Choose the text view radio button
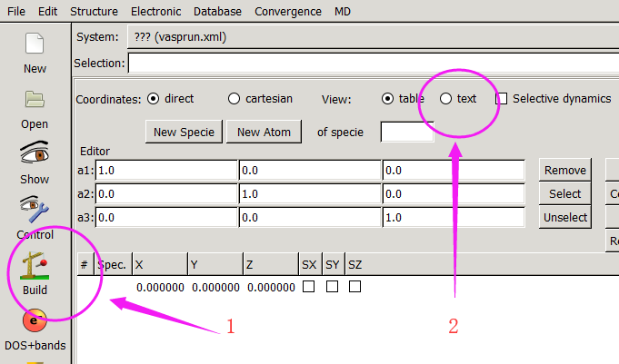 pyautogui.click(x=445, y=99)
